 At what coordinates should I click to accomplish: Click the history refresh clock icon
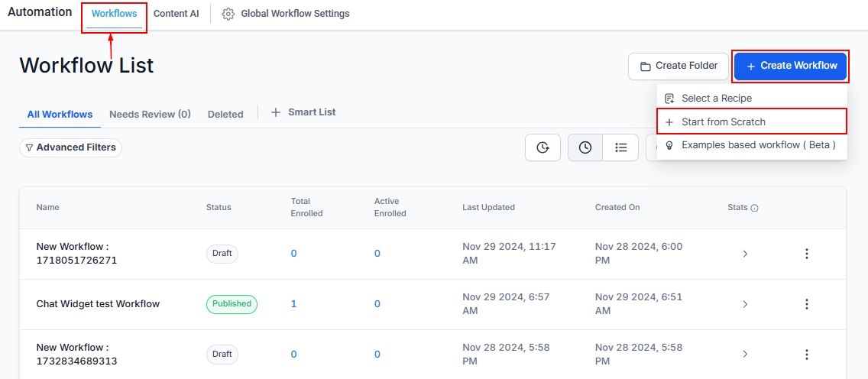pyautogui.click(x=542, y=147)
